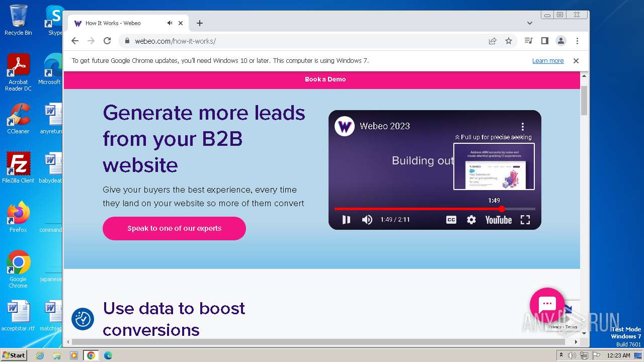
Task: Toggle Chrome side panel
Action: pyautogui.click(x=544, y=41)
